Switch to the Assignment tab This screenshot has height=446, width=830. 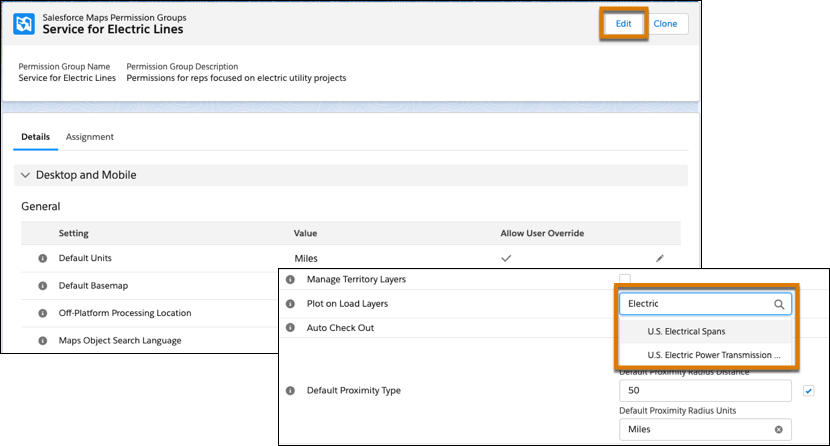89,137
